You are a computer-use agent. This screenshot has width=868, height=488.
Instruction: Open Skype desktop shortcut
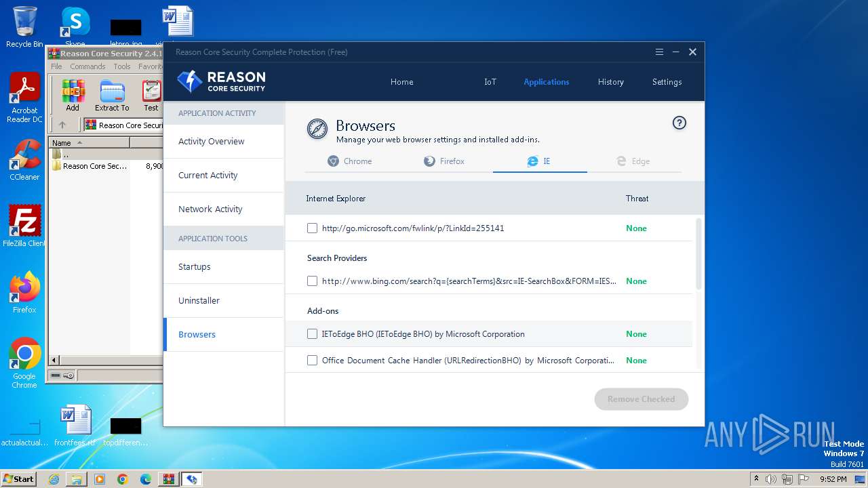pyautogui.click(x=75, y=27)
